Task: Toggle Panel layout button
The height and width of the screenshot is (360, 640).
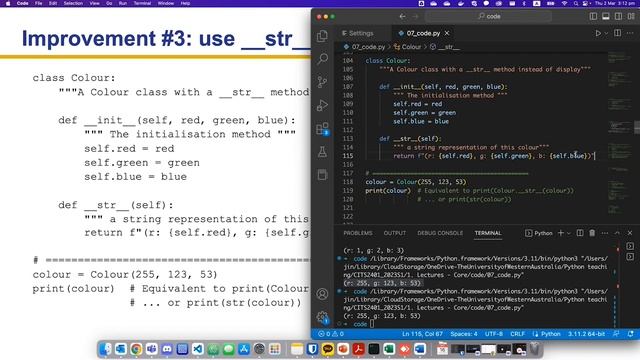Action: tap(606, 16)
